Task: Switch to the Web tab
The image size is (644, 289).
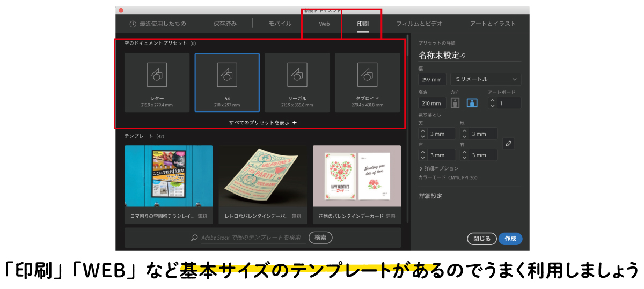Action: click(x=324, y=24)
